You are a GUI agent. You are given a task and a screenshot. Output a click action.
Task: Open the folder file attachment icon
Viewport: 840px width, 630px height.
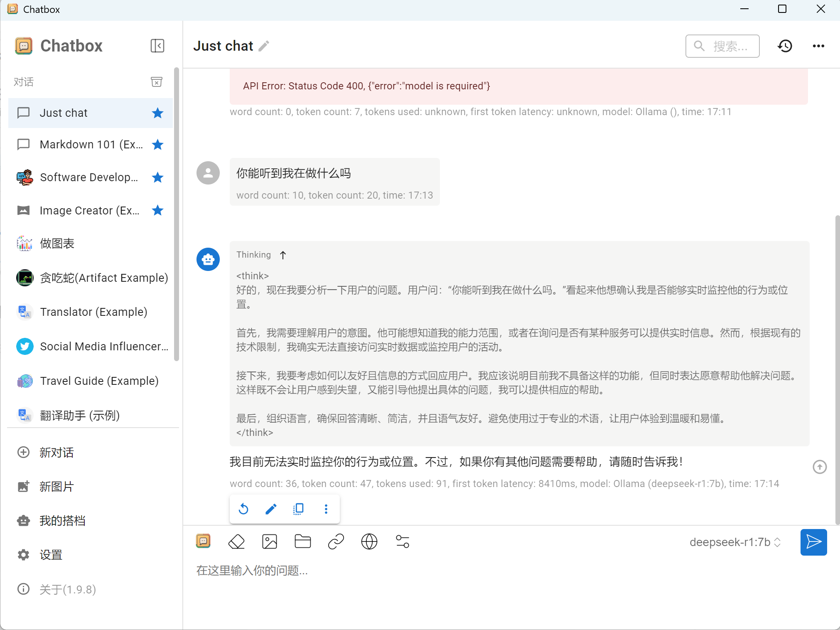[303, 542]
